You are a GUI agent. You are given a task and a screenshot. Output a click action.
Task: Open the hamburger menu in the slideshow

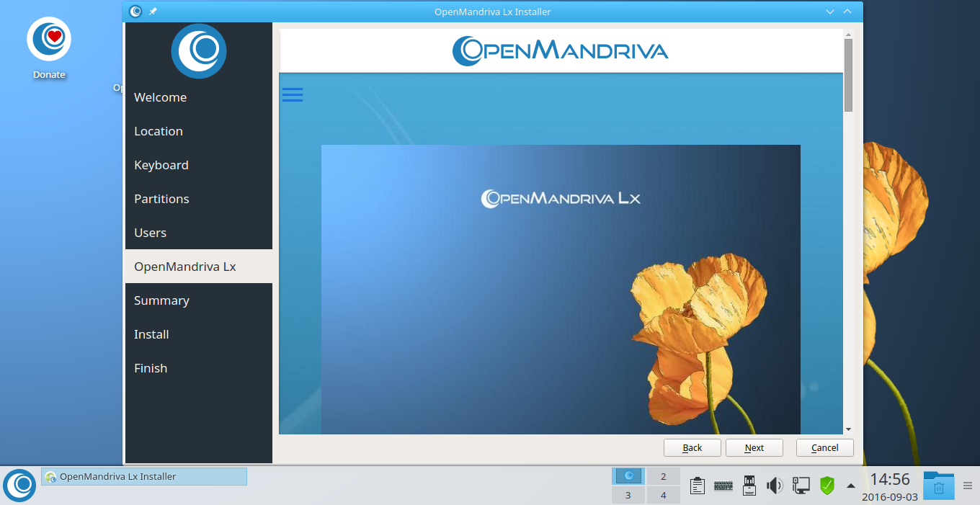[x=293, y=94]
